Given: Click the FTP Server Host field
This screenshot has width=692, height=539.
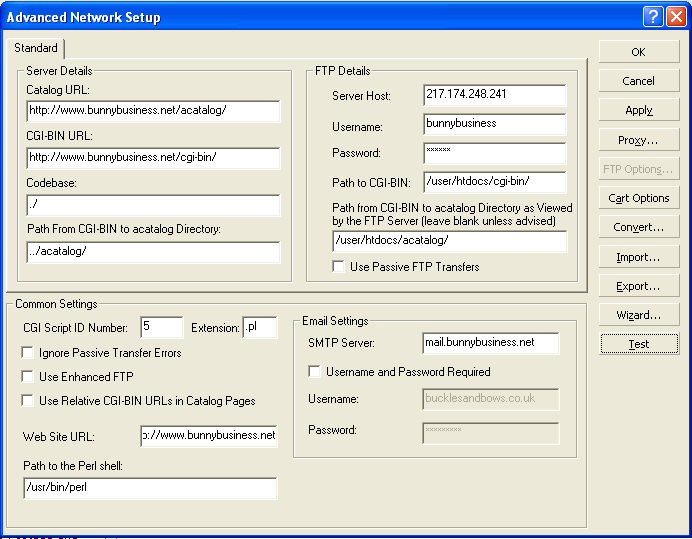Looking at the screenshot, I should click(x=494, y=95).
